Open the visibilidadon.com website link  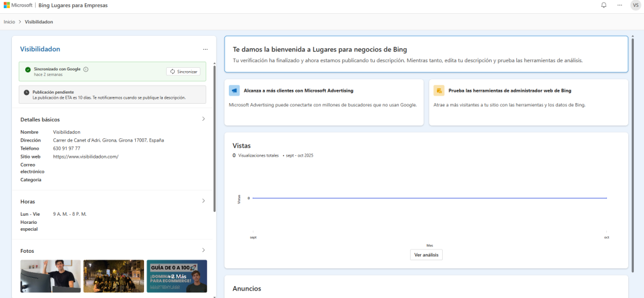tap(86, 157)
